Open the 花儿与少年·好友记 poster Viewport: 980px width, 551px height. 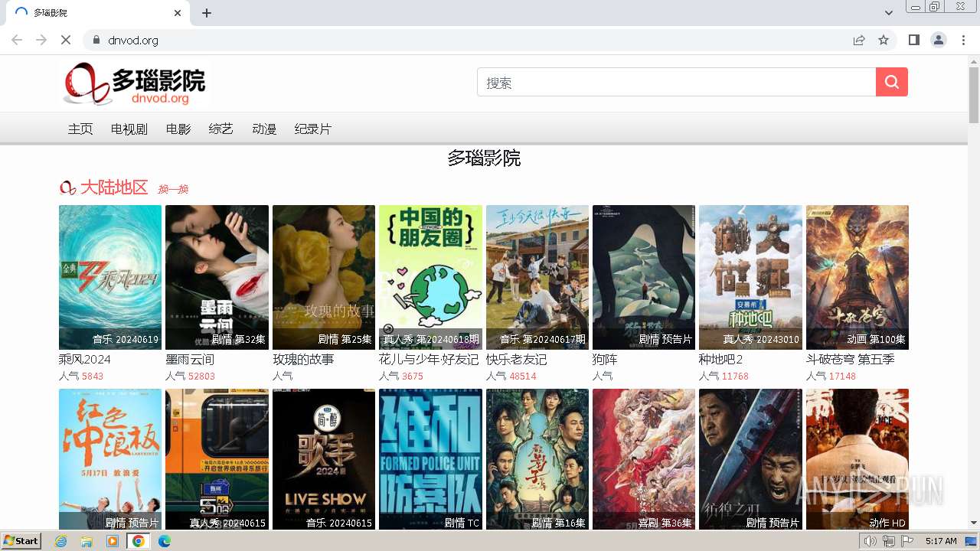[x=430, y=277]
